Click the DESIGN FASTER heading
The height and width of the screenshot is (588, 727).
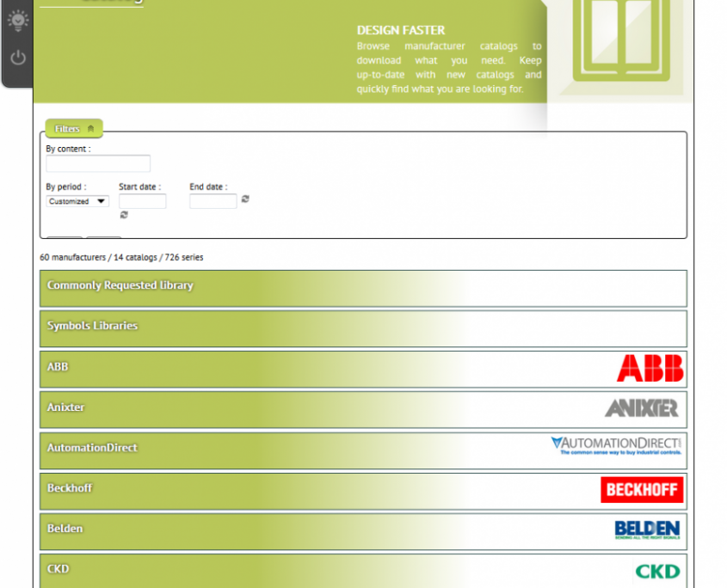click(x=401, y=31)
